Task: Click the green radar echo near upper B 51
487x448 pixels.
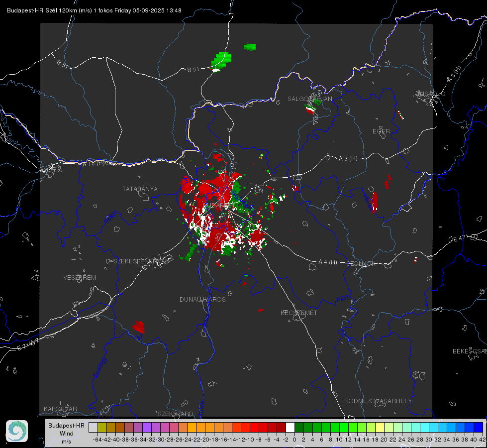Action: [222, 60]
